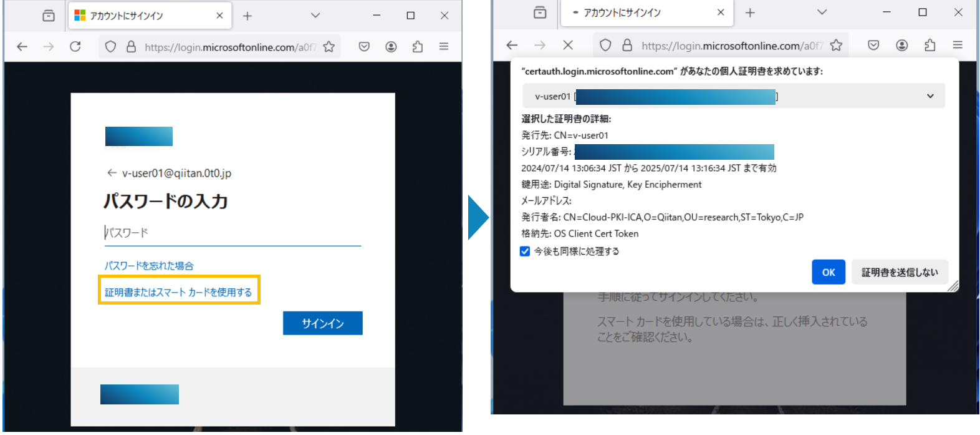Click the forward arrow in right browser window
This screenshot has width=980, height=435.
540,45
